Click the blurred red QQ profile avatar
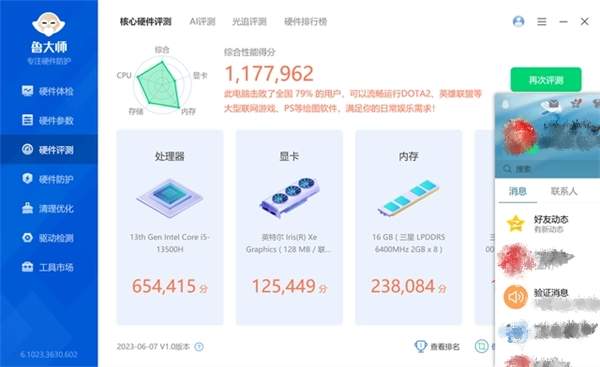 coord(519,137)
